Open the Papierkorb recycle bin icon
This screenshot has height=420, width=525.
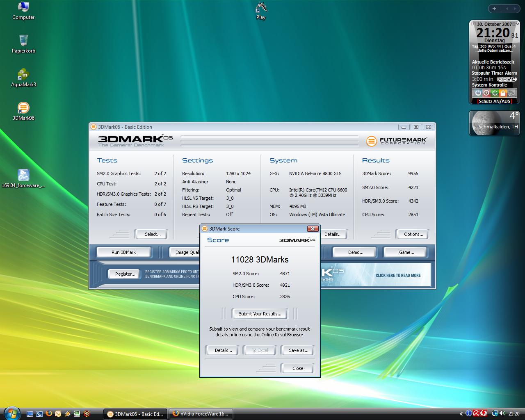(x=23, y=44)
